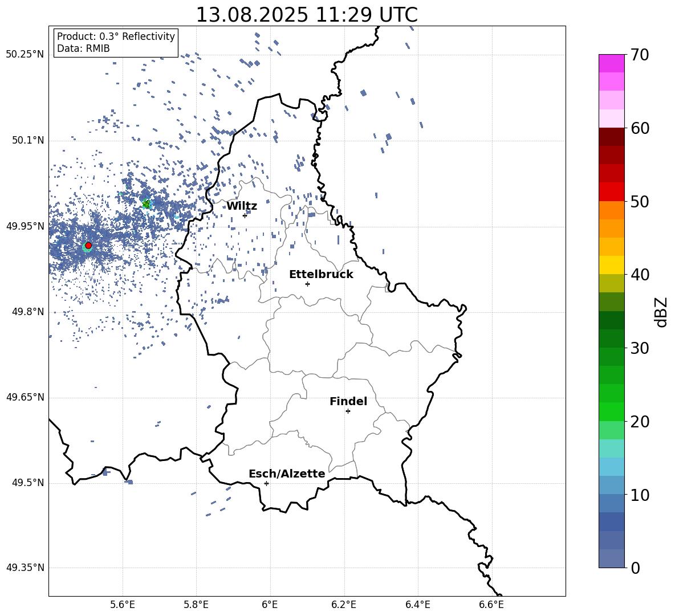The height and width of the screenshot is (616, 675).
Task: Click the colorbar tick label 30
Action: [x=639, y=348]
